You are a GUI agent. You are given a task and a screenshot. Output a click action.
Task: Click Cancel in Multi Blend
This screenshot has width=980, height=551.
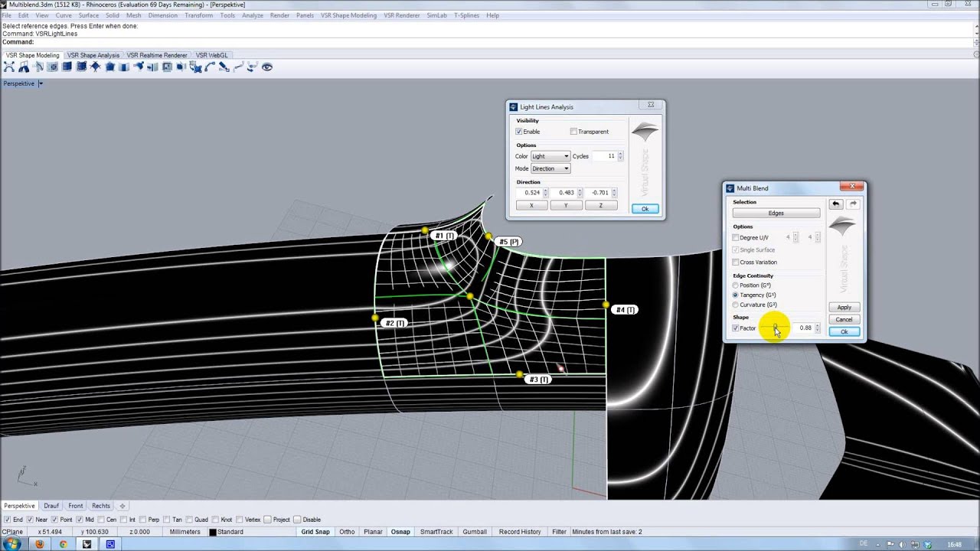click(844, 319)
